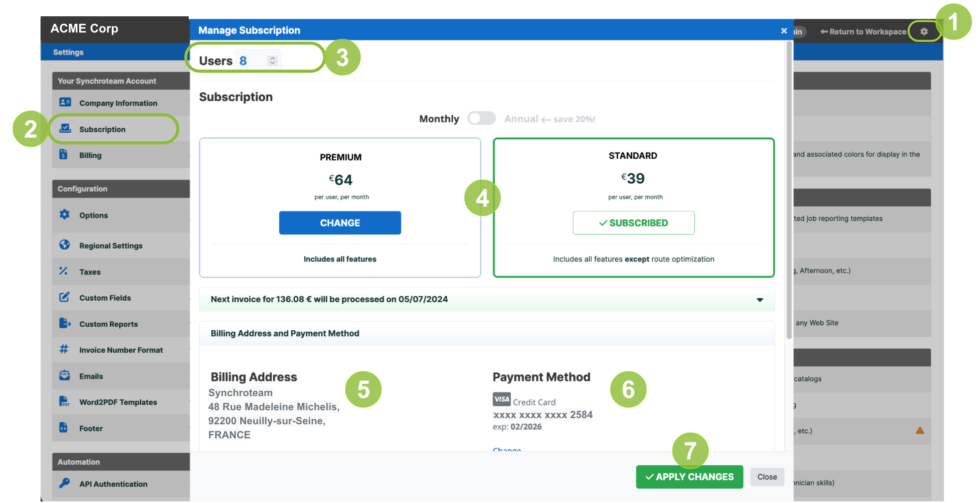Click the 48 Rue Madeleine Michelis address line

coord(274,407)
